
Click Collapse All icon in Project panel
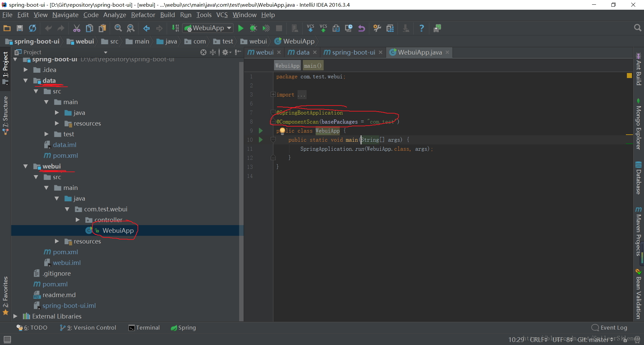pos(213,52)
